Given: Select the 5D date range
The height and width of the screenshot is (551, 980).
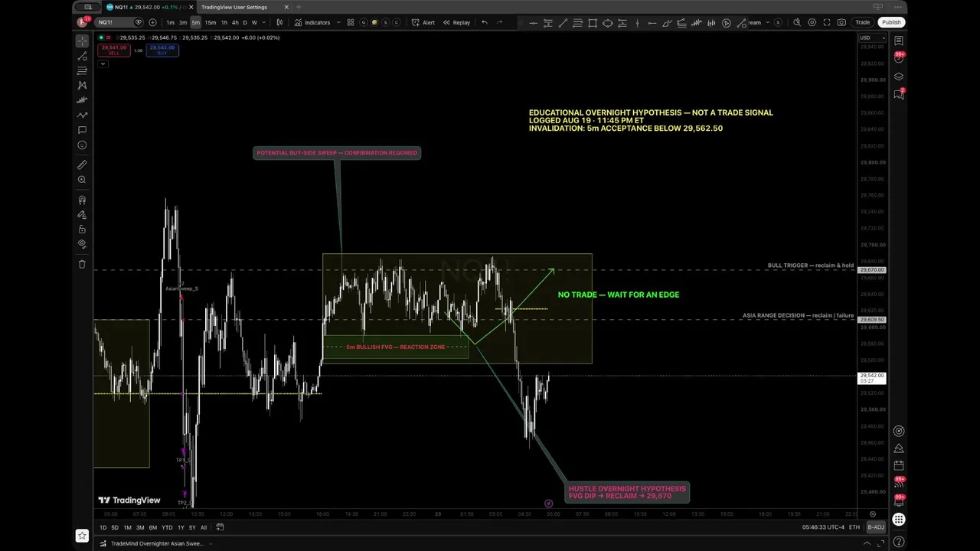Looking at the screenshot, I should (x=115, y=527).
